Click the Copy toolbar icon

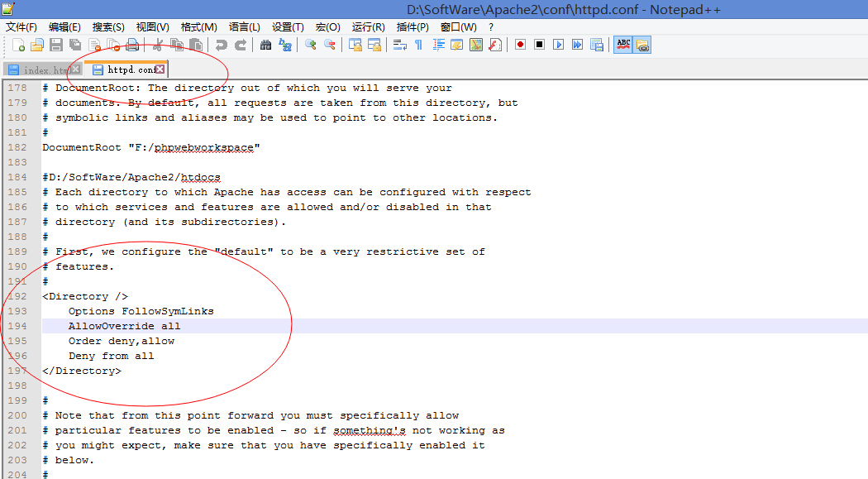[177, 45]
